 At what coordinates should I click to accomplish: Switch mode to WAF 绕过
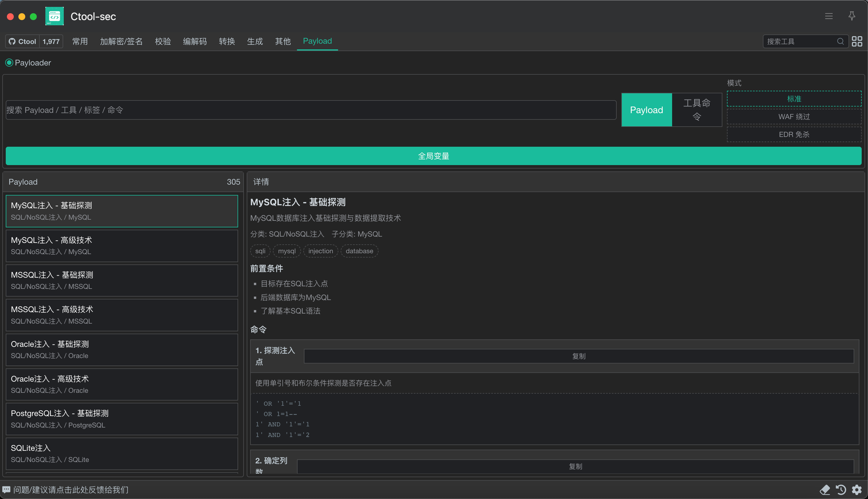[x=794, y=117]
